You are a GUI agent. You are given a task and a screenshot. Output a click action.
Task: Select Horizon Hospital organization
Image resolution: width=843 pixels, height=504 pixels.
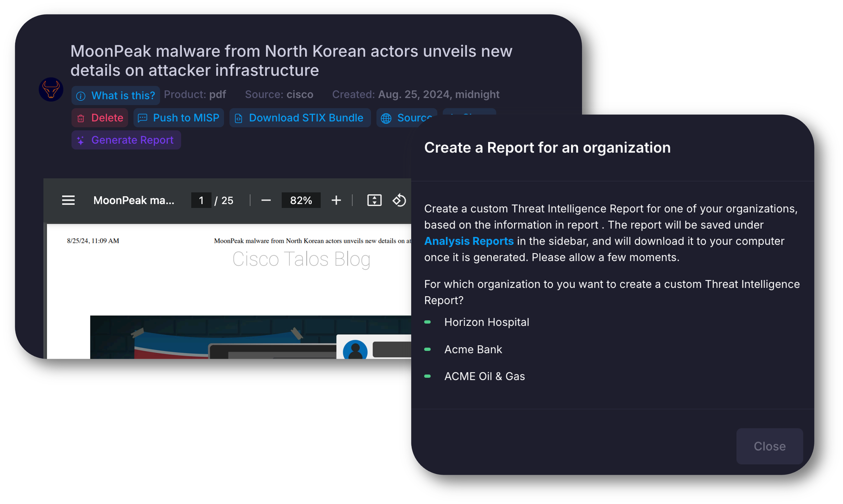[486, 322]
